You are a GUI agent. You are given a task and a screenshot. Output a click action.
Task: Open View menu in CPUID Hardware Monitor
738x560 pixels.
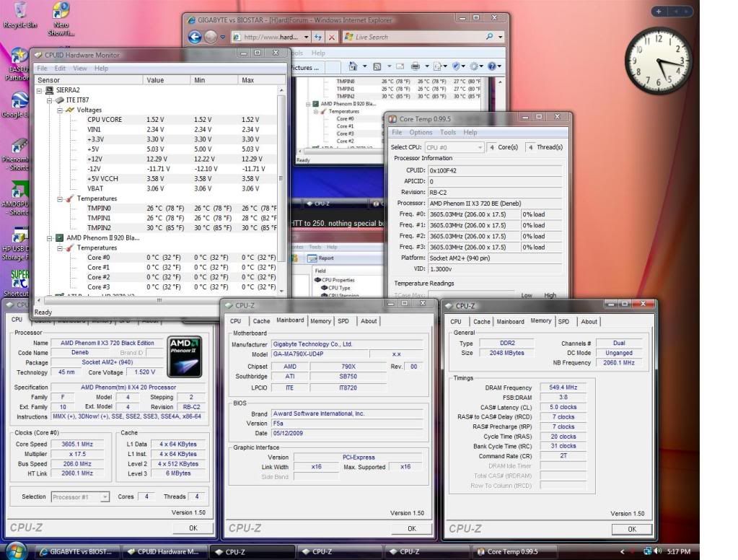click(x=79, y=69)
